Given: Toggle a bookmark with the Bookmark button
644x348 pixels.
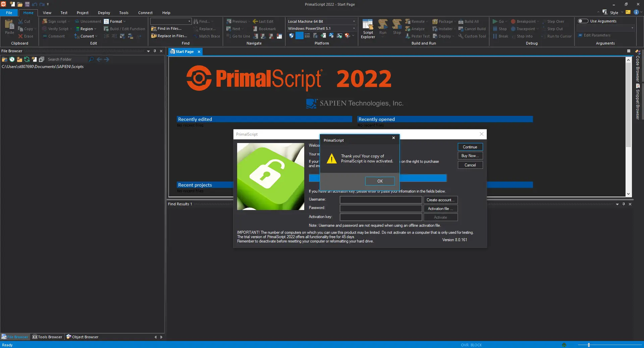Looking at the screenshot, I should [265, 29].
